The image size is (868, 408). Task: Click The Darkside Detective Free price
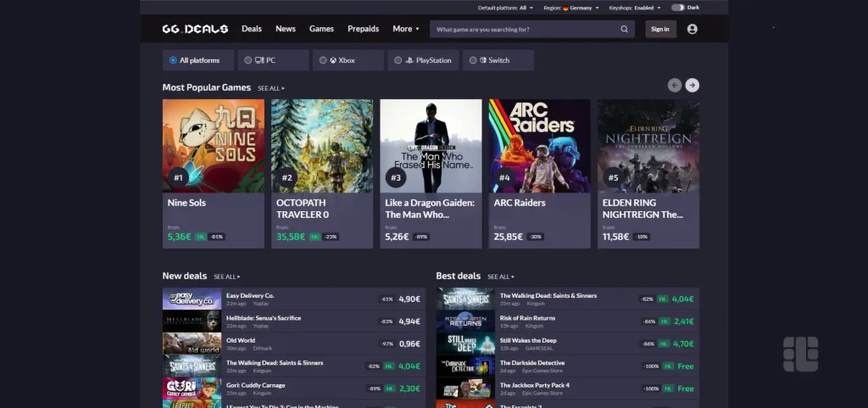point(685,366)
